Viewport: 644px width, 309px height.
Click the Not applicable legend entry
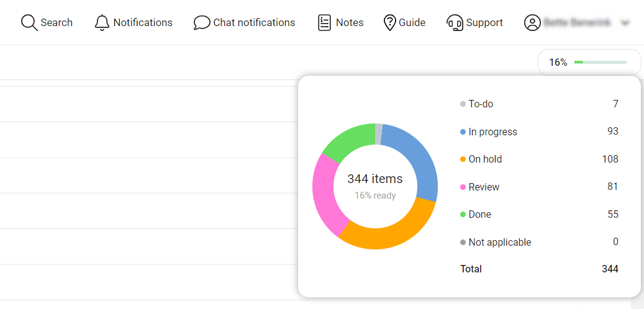499,242
